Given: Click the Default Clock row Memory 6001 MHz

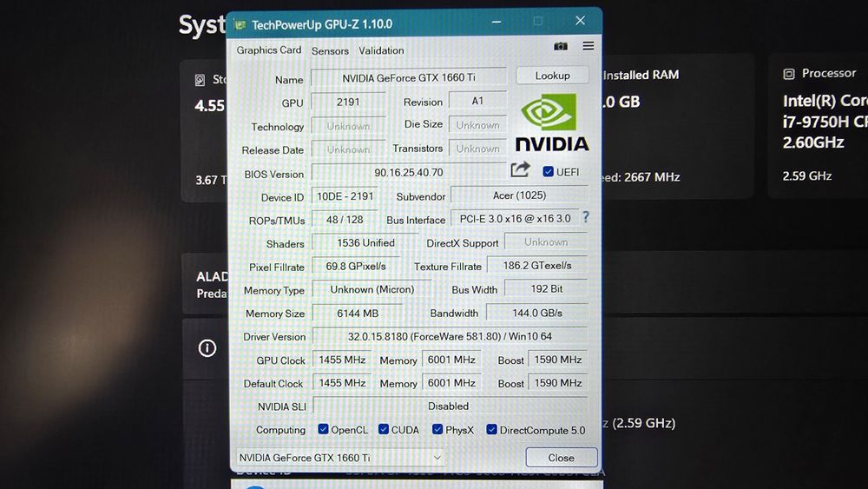Looking at the screenshot, I should (451, 383).
